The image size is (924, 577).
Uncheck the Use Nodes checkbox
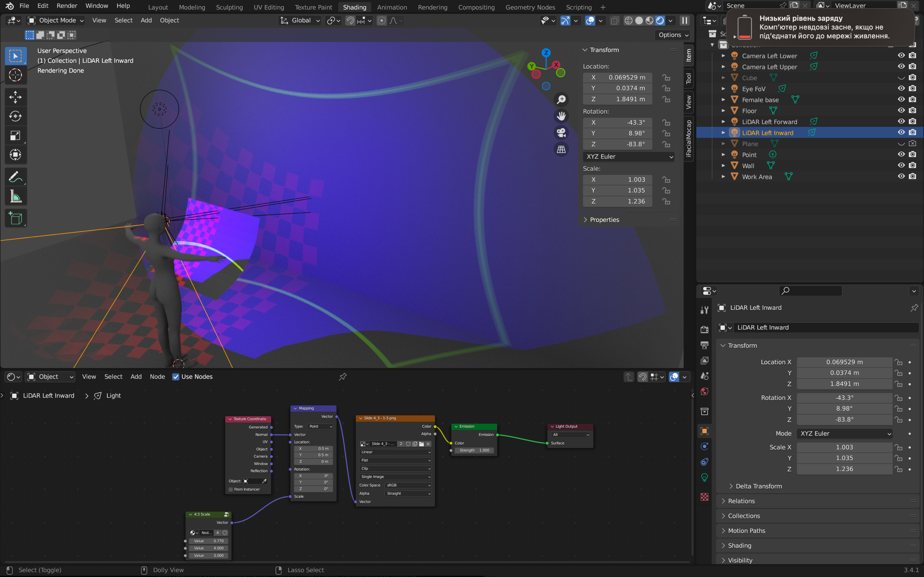coord(176,377)
